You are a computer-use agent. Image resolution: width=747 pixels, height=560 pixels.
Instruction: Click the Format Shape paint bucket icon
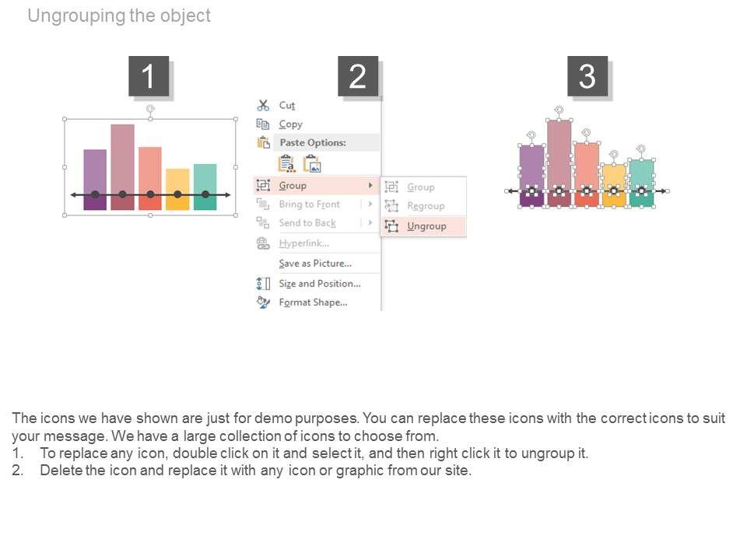tap(263, 303)
